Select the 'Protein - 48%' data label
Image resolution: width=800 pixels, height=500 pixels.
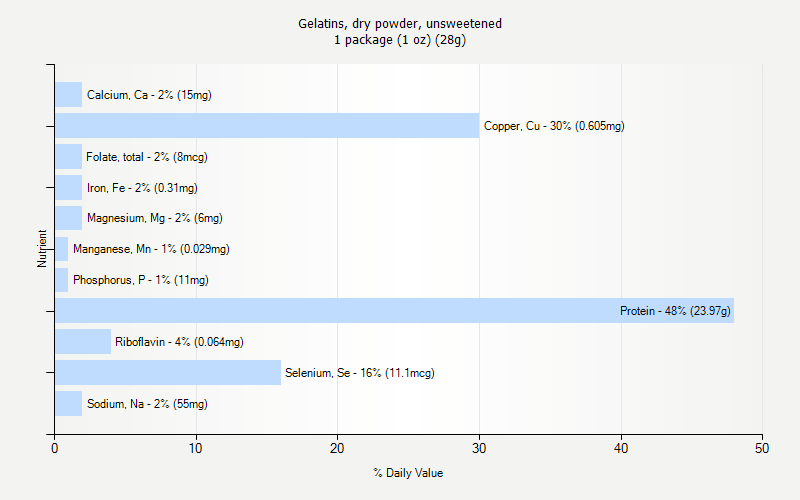[675, 311]
